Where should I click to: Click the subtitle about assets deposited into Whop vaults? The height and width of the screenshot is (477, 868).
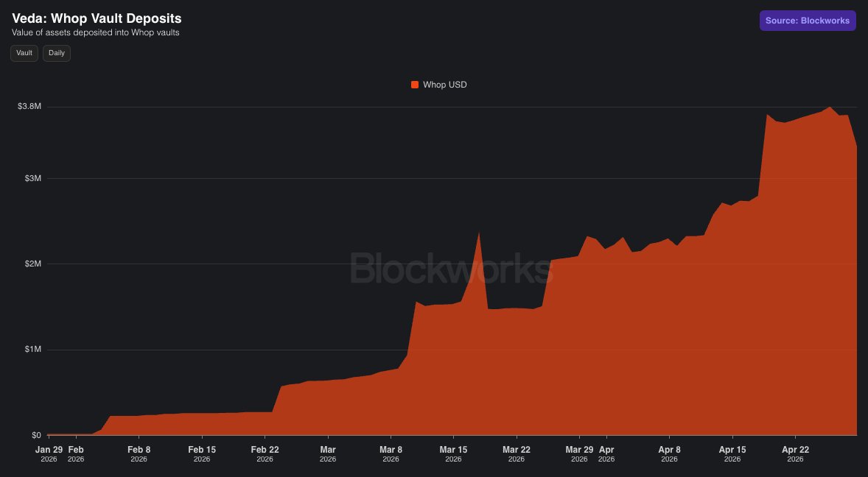tap(96, 32)
